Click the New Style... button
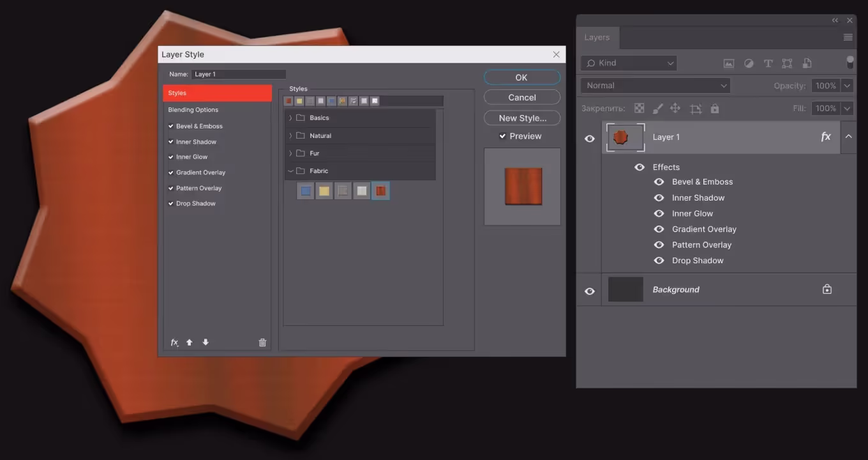This screenshot has height=460, width=868. 522,118
